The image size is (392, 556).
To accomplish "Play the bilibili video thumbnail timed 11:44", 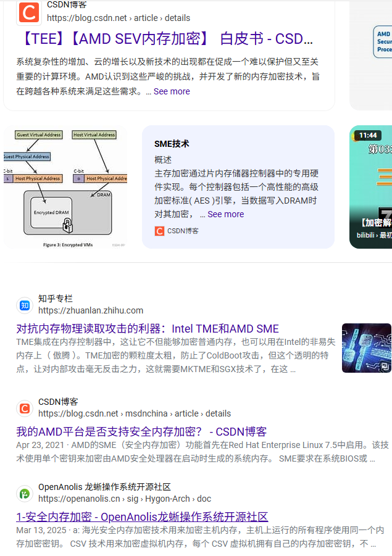I will pos(371,187).
